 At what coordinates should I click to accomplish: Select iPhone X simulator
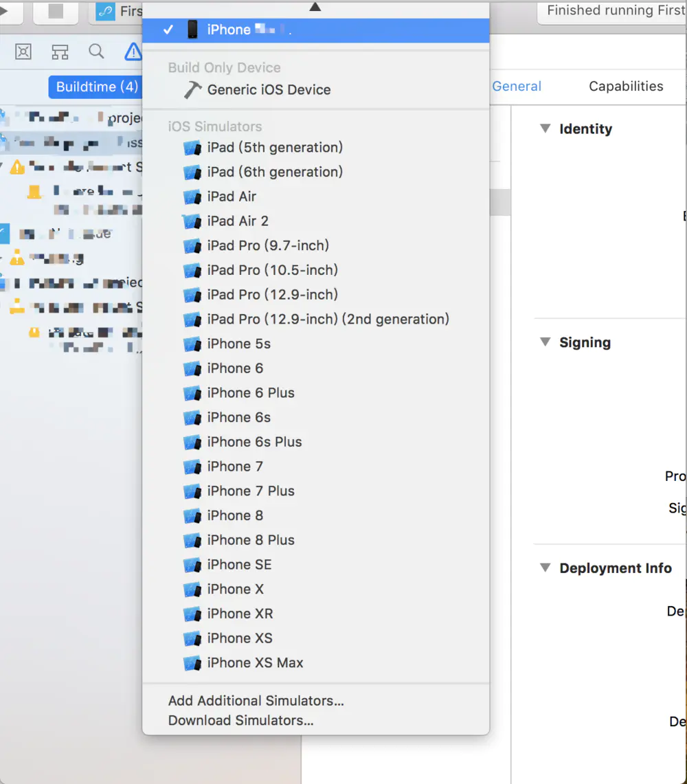pyautogui.click(x=315, y=588)
